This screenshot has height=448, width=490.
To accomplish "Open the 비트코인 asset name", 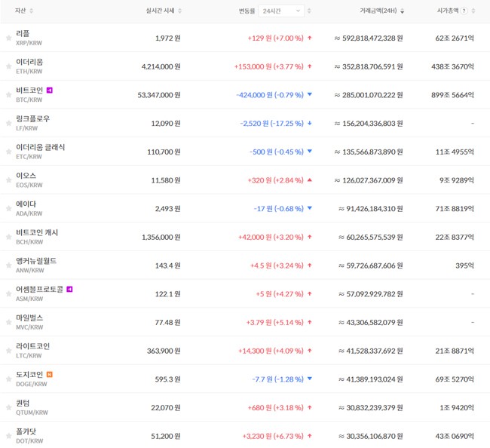I will [x=29, y=91].
